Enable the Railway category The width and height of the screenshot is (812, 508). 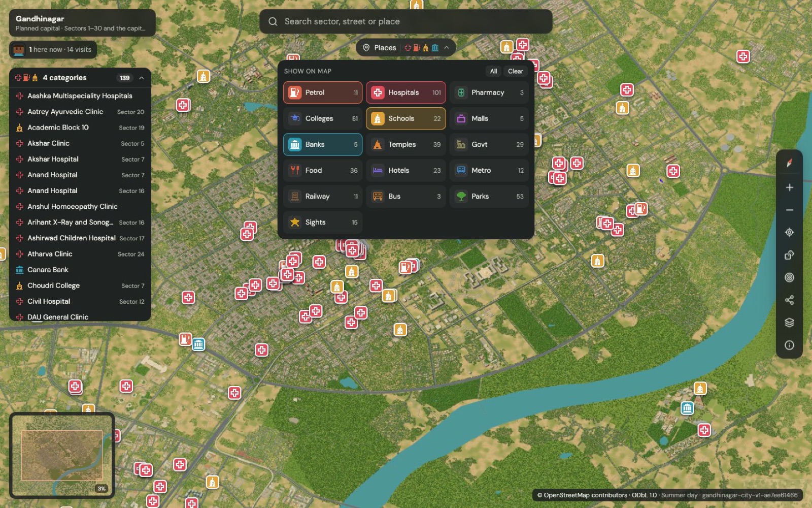pos(323,196)
